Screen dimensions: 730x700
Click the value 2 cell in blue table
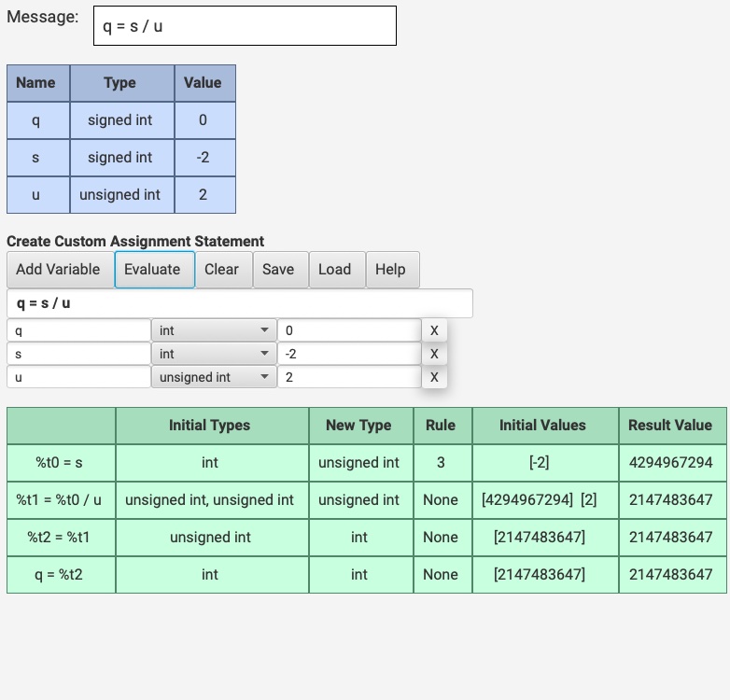pos(204,194)
